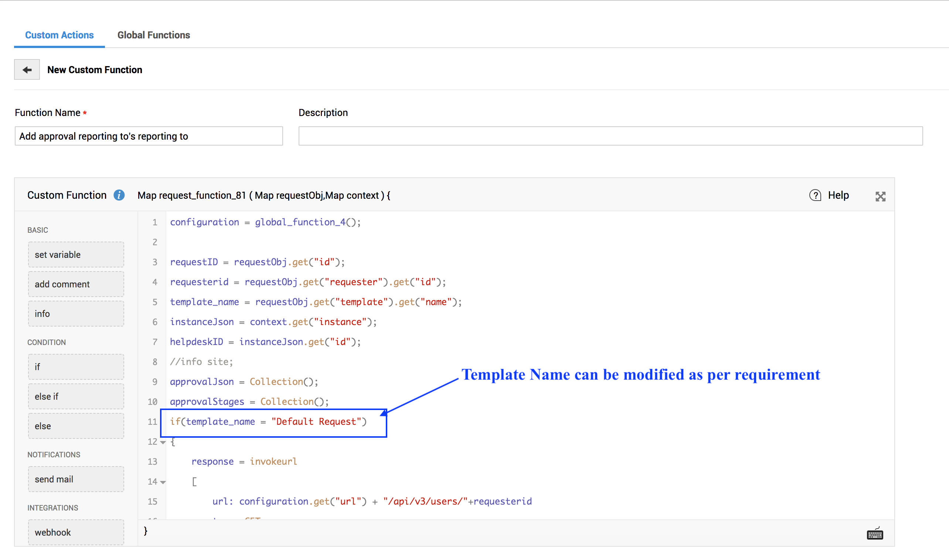This screenshot has width=949, height=560.
Task: Click the back arrow button
Action: (x=27, y=70)
